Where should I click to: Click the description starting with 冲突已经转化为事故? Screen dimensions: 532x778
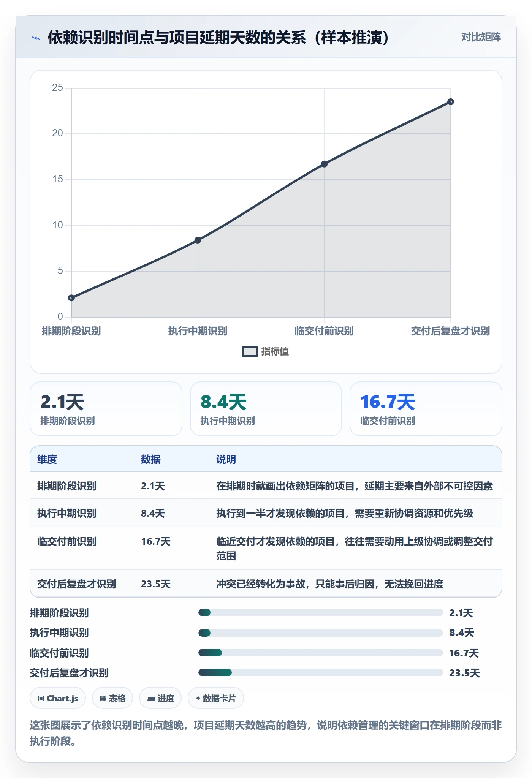330,584
